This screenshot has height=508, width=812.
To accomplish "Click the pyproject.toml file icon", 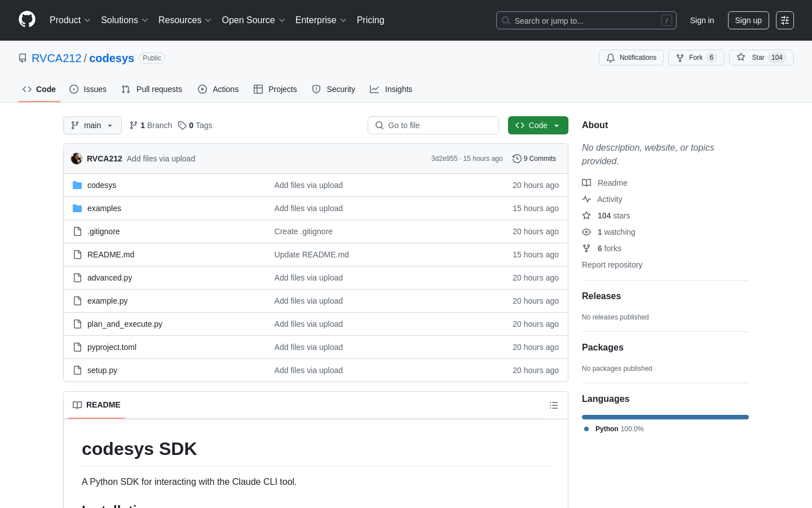I will coord(77,347).
